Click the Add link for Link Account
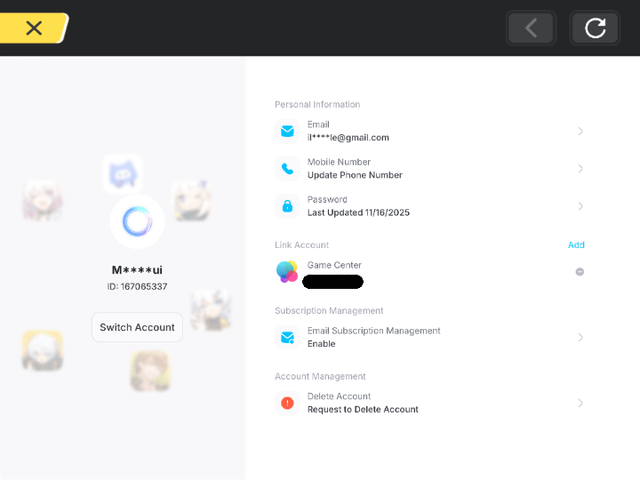 tap(576, 245)
